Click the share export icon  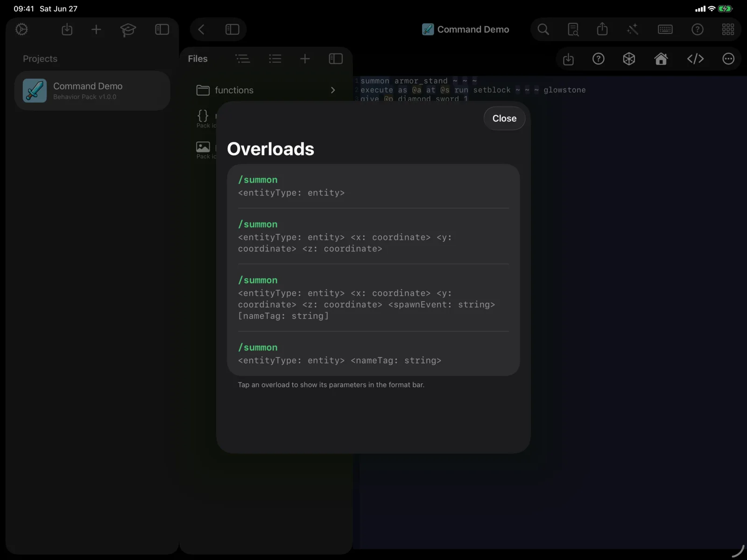click(602, 29)
